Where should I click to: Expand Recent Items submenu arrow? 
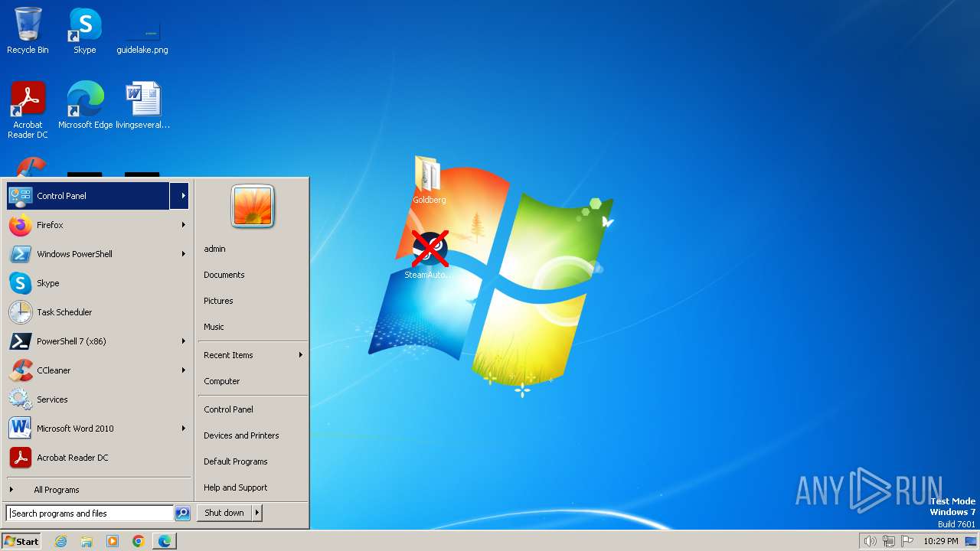pos(300,355)
